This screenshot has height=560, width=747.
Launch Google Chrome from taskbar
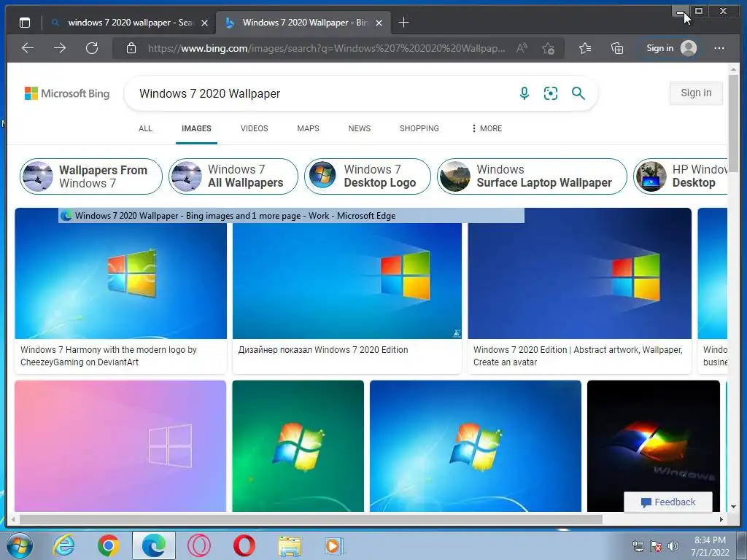(109, 545)
